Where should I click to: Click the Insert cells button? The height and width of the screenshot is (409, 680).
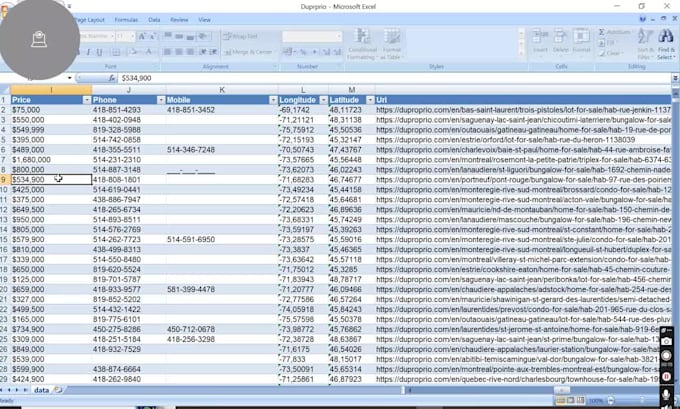(x=540, y=41)
